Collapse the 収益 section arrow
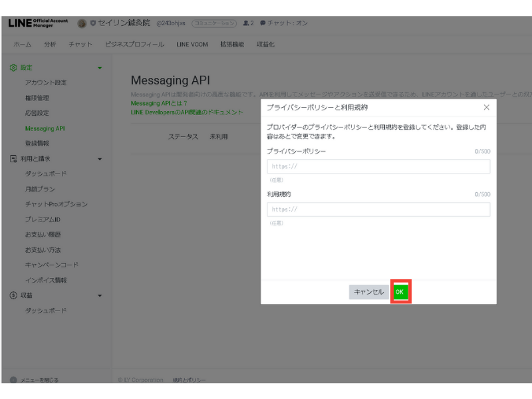 [x=100, y=295]
